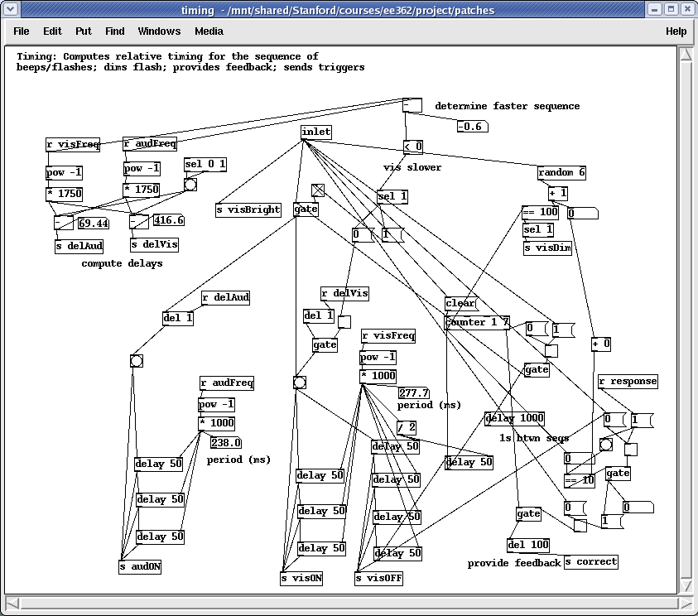Toggle the box below the "counter 1 7" messages
The width and height of the screenshot is (698, 616).
[x=551, y=351]
